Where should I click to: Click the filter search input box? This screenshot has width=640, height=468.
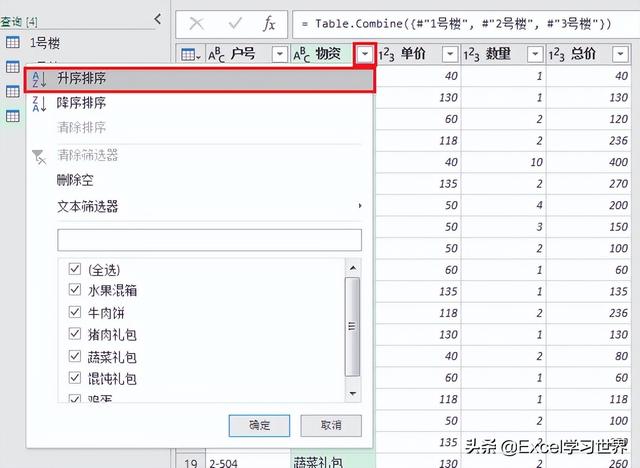tap(209, 240)
